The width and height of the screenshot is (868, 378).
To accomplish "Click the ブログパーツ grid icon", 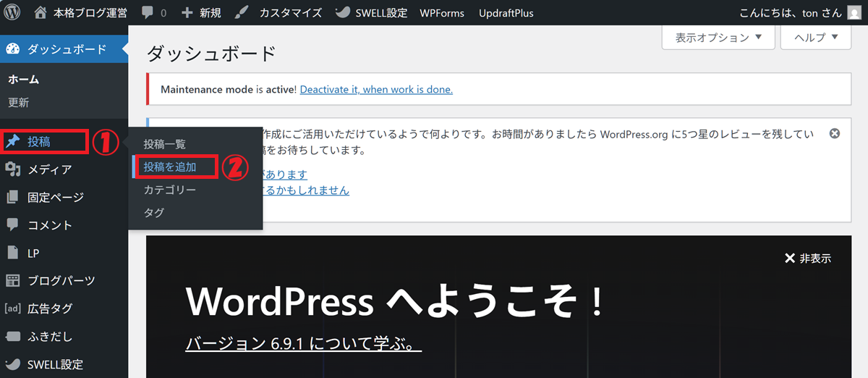I will pos(12,280).
